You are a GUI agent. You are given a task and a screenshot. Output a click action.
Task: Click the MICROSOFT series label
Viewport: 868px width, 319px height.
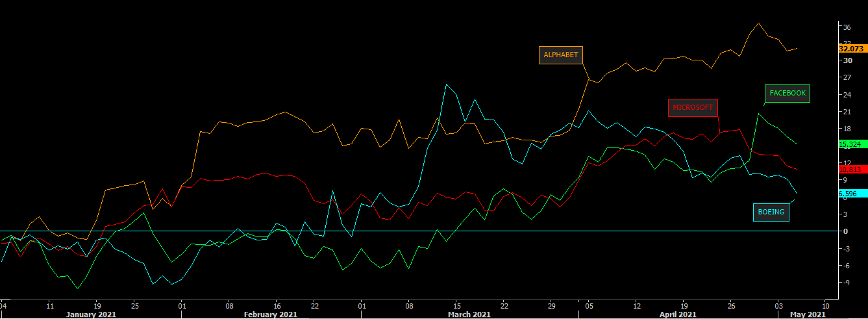[693, 108]
